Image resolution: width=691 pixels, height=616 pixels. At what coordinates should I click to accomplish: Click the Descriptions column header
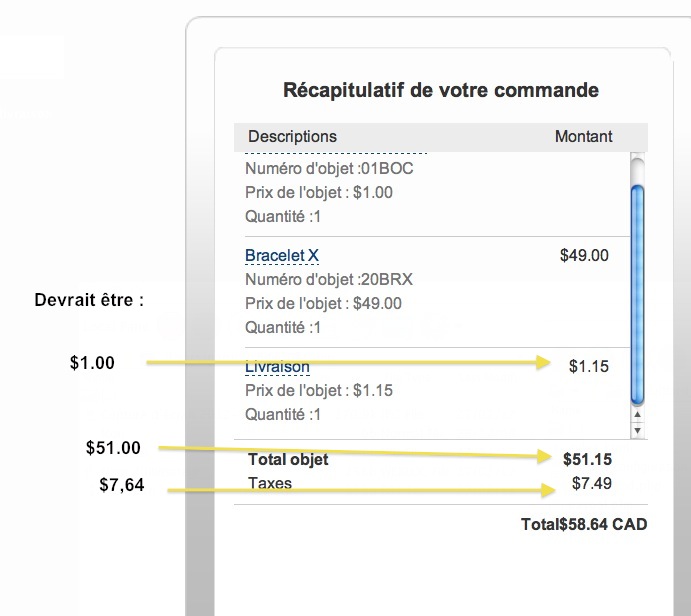click(x=292, y=136)
